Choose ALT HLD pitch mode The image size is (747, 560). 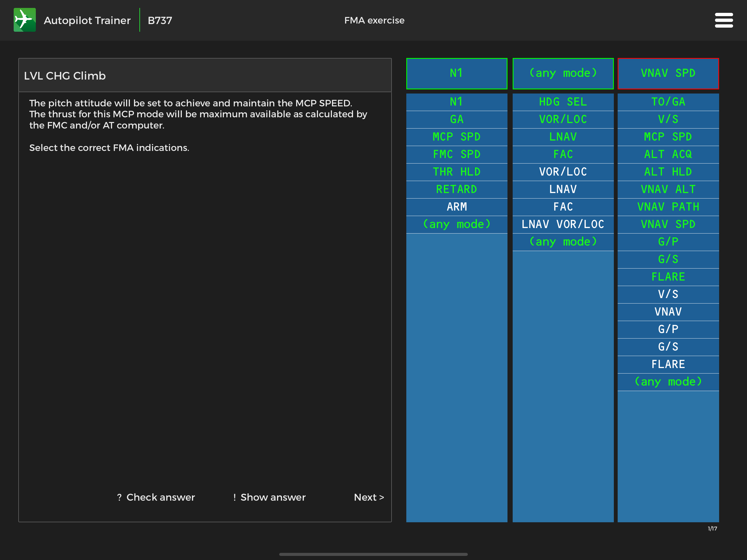(668, 172)
